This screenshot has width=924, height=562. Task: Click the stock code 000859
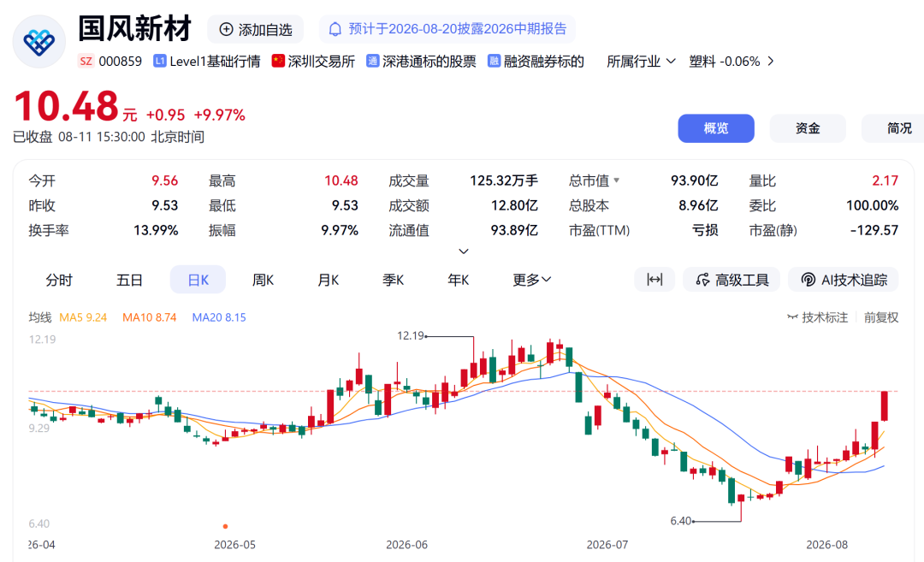121,62
